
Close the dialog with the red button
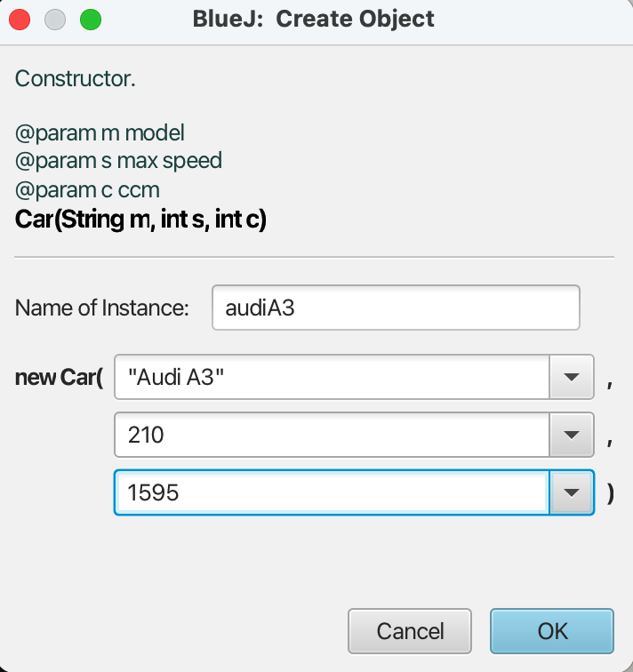coord(20,19)
